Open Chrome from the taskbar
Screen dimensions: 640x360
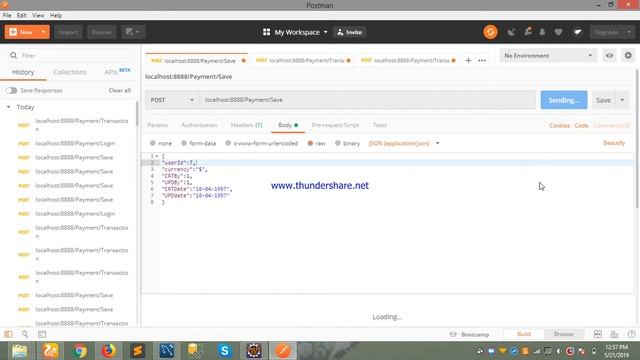[80, 351]
